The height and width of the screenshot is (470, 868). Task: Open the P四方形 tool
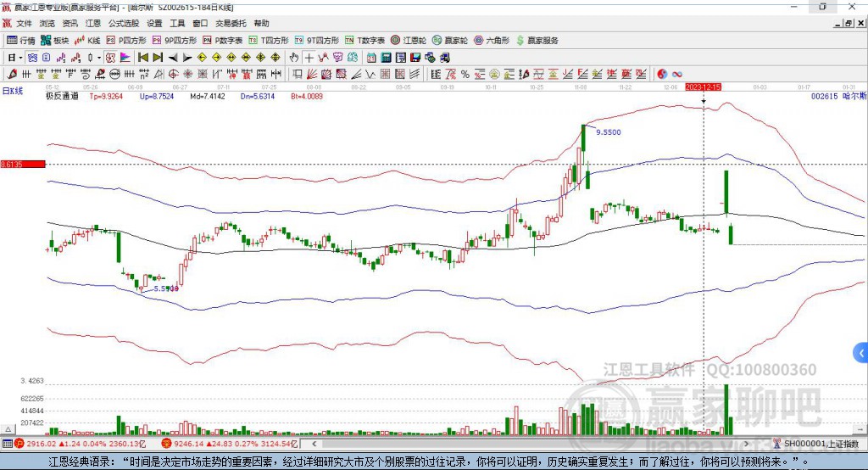coord(126,41)
